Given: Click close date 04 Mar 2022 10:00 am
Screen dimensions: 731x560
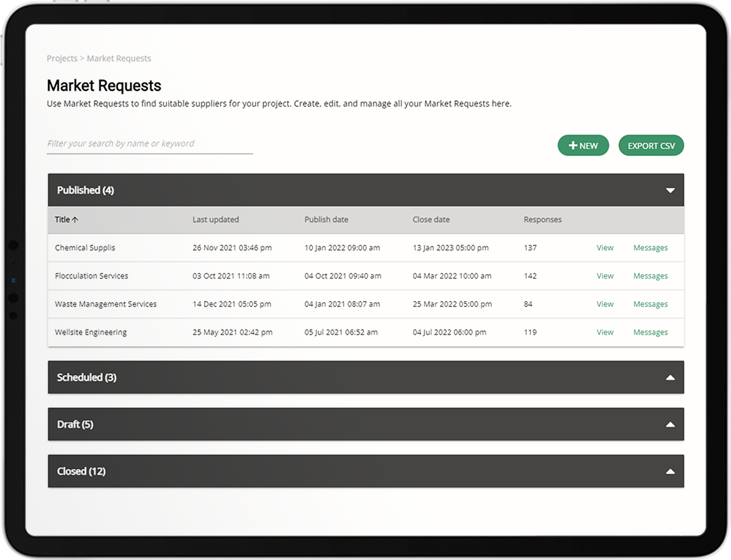Looking at the screenshot, I should pyautogui.click(x=452, y=276).
